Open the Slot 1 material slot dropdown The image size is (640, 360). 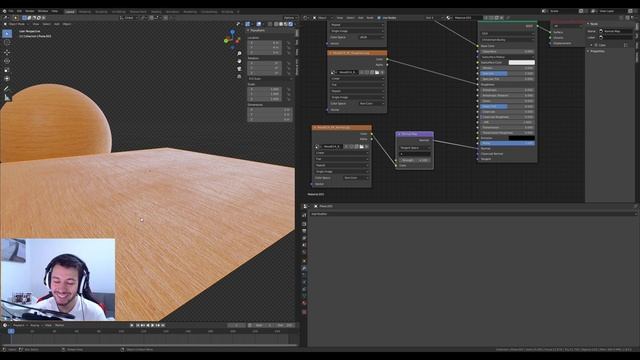[x=434, y=18]
